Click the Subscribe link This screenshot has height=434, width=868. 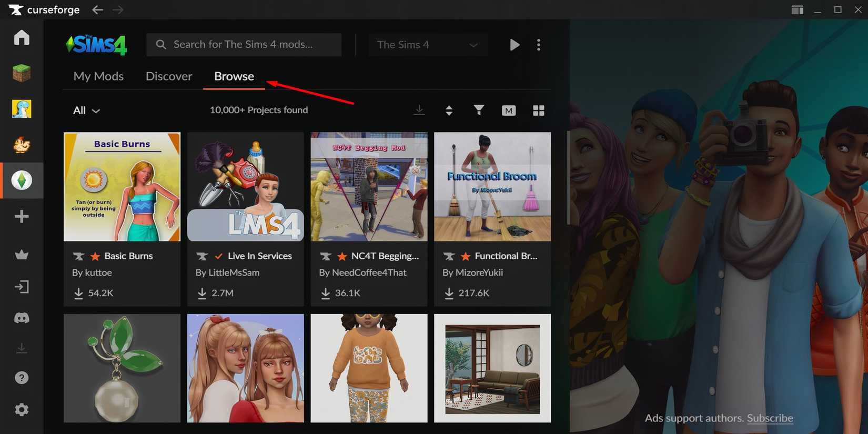coord(770,418)
